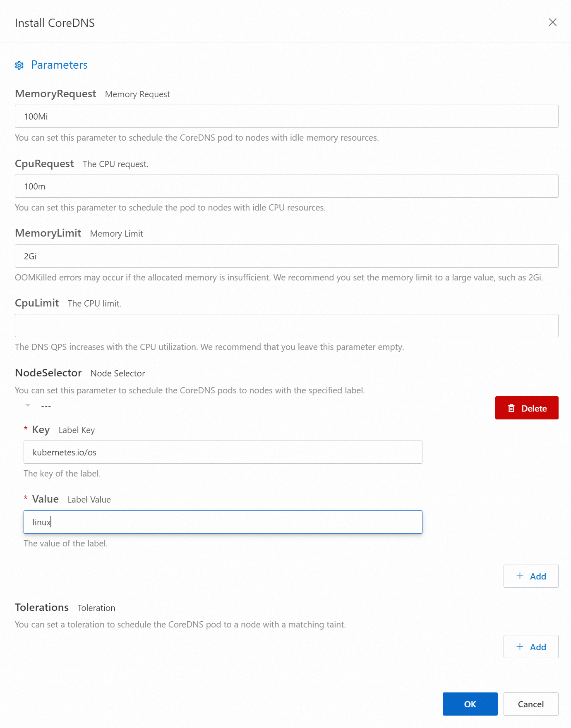Click the CpuRequest field showing 100m

pyautogui.click(x=286, y=186)
